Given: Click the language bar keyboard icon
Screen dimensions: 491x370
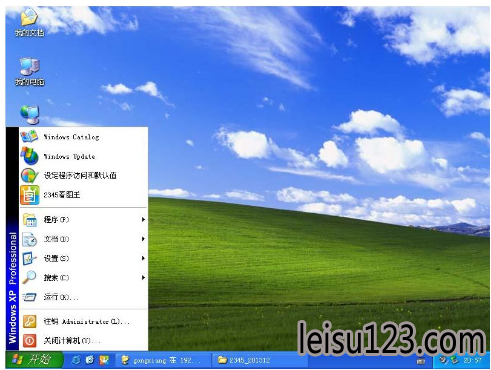Looking at the screenshot, I should click(x=421, y=361).
